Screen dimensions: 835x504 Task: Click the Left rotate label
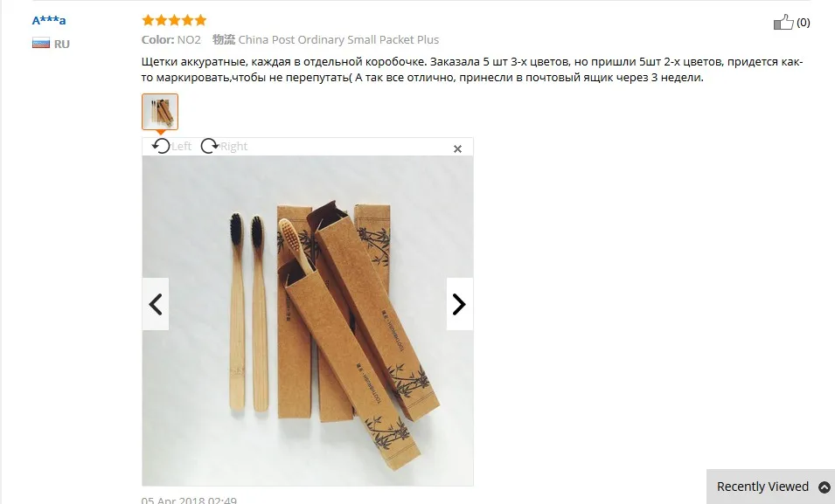pyautogui.click(x=182, y=147)
